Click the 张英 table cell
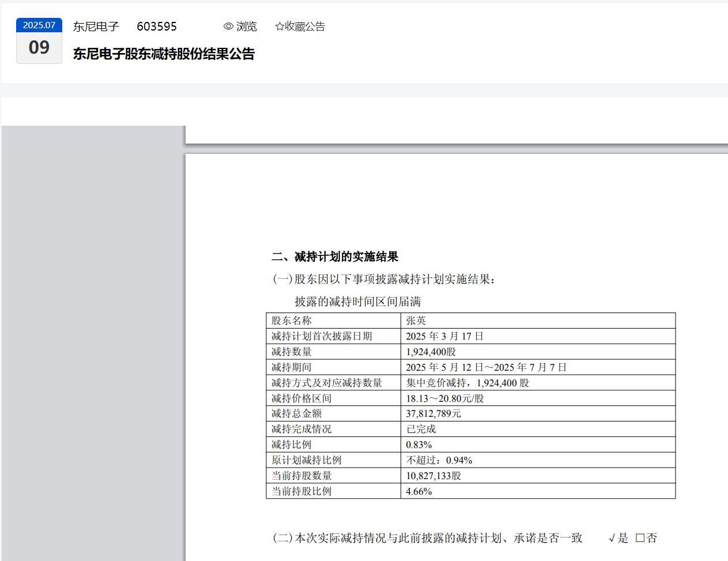Viewport: 728px width, 561px height. pyautogui.click(x=538, y=321)
